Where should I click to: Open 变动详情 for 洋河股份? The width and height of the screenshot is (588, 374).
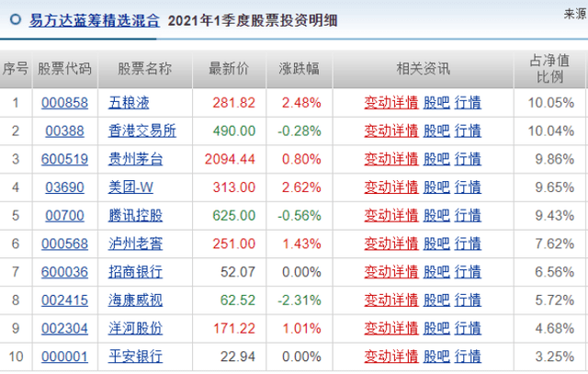[391, 328]
